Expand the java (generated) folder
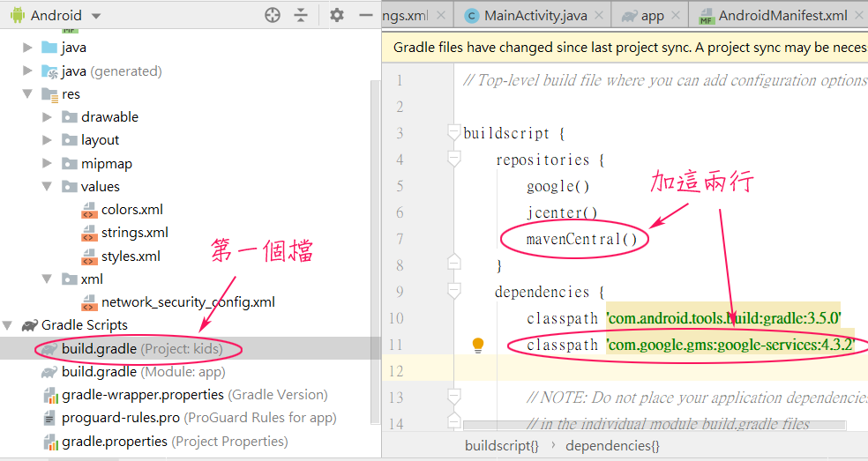 tap(27, 71)
